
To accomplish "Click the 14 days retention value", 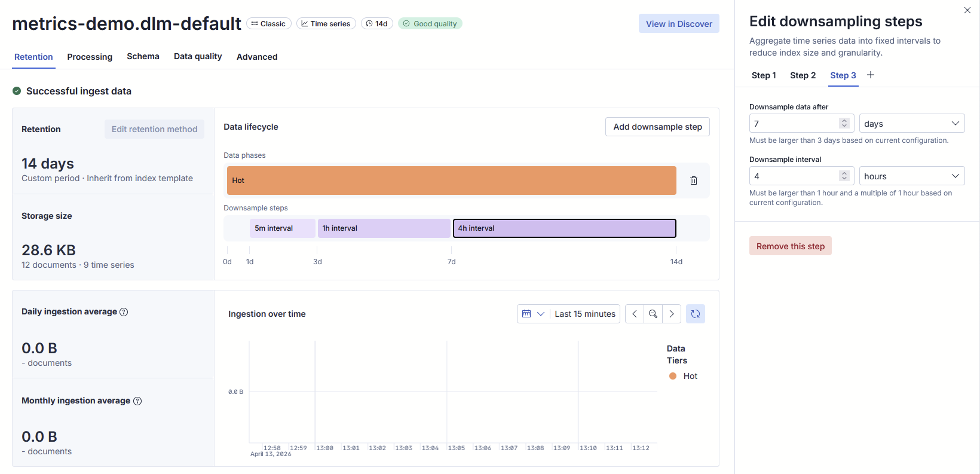I will (x=48, y=164).
